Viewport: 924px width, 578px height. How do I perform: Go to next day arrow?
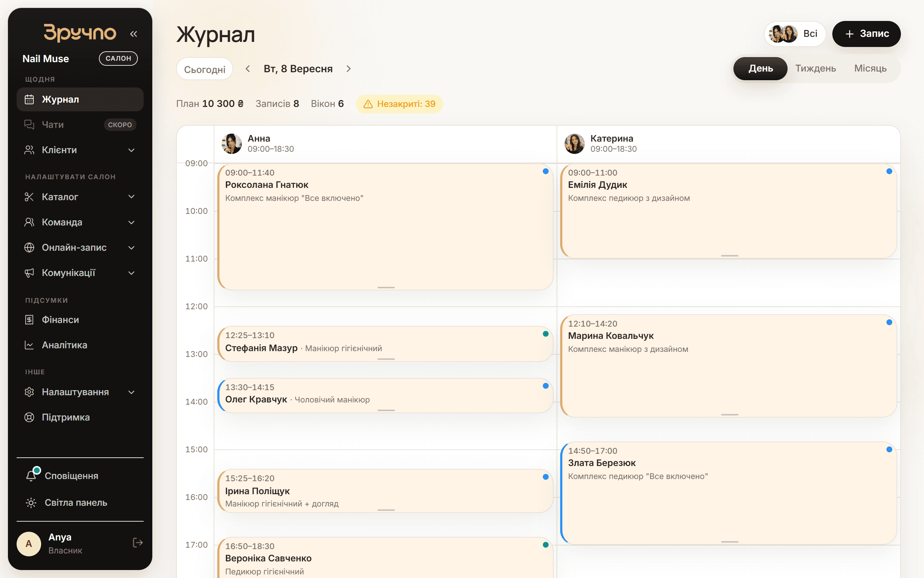tap(349, 69)
